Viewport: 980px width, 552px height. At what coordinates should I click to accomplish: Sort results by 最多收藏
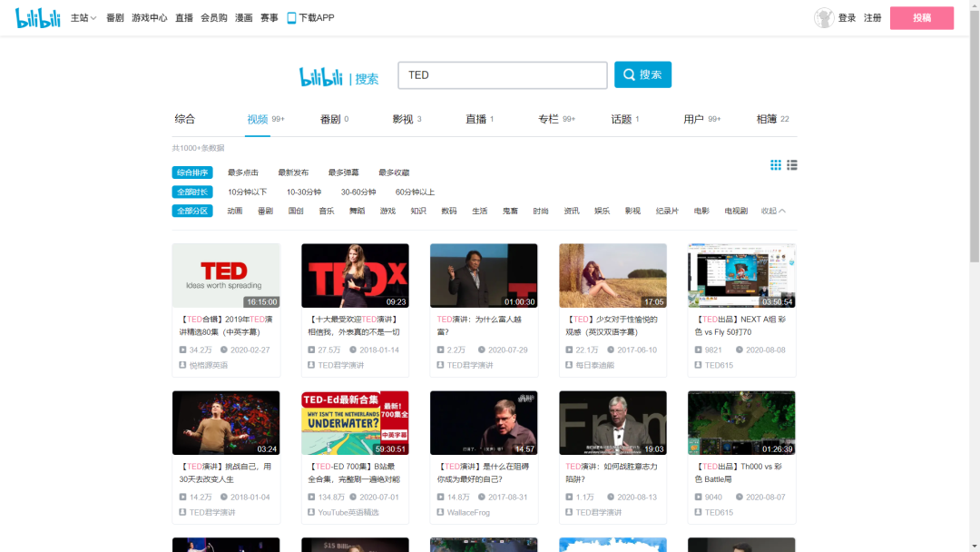coord(394,172)
